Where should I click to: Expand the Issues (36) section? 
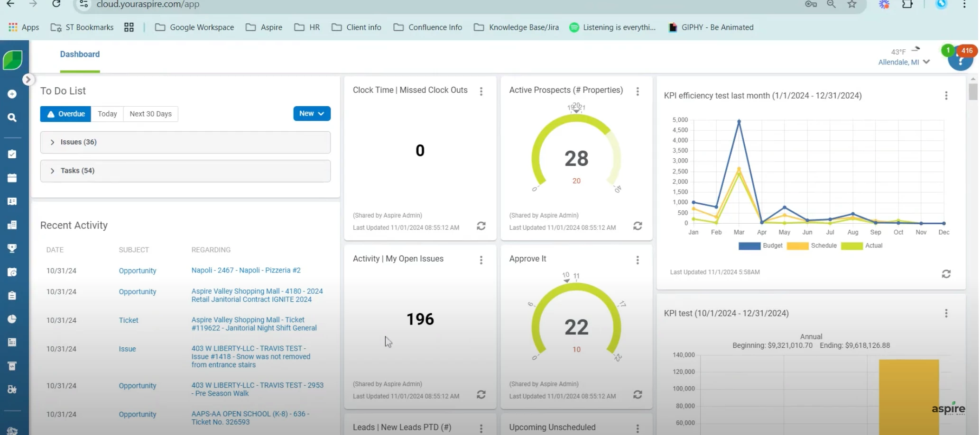pyautogui.click(x=185, y=142)
